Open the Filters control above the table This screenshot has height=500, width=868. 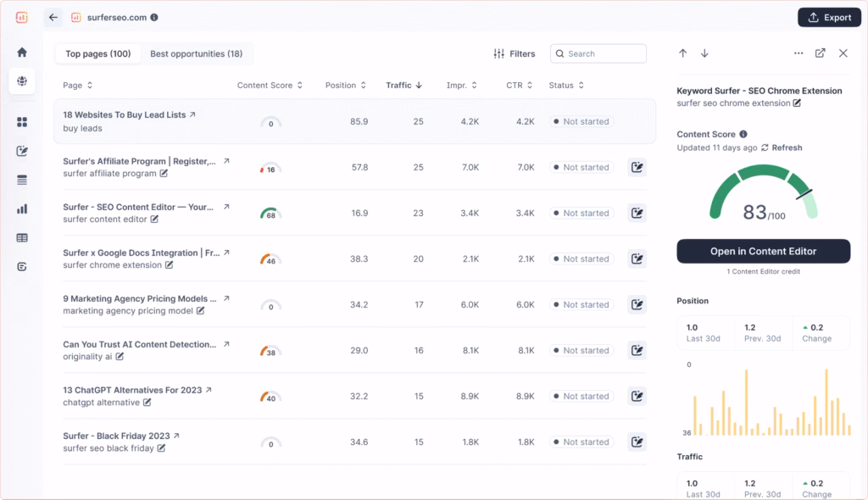[x=515, y=53]
